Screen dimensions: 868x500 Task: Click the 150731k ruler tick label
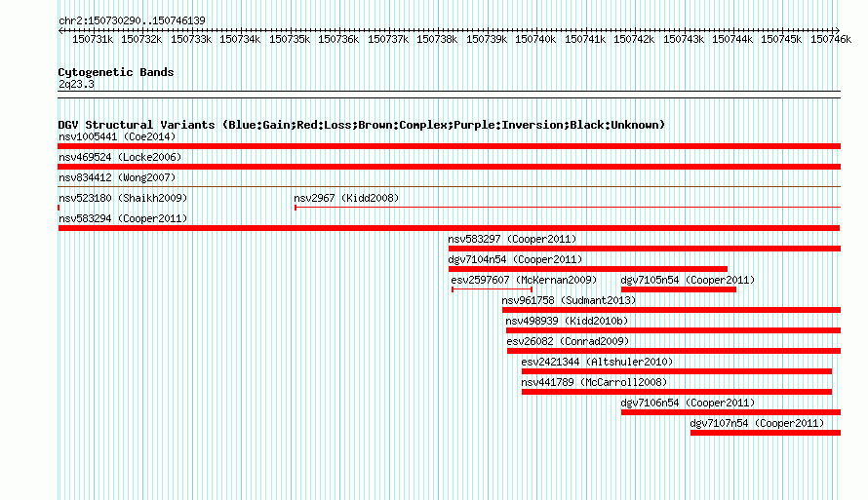tap(93, 39)
